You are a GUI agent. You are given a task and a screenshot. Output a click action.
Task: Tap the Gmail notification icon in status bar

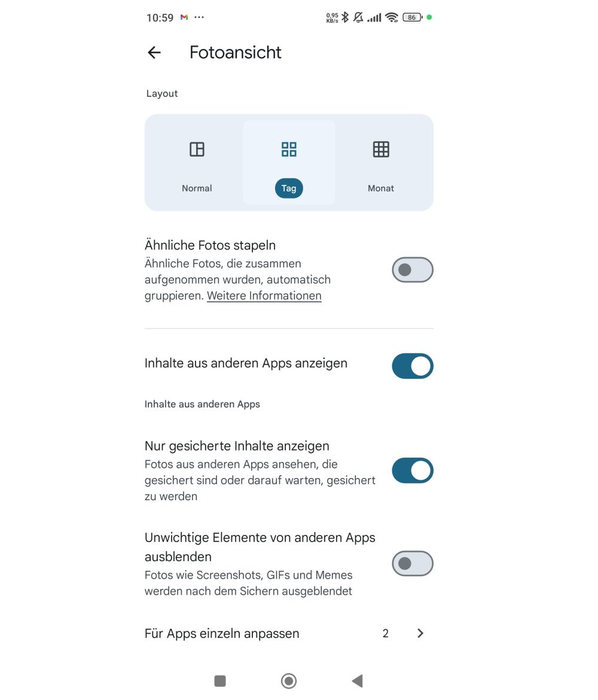pos(184,17)
